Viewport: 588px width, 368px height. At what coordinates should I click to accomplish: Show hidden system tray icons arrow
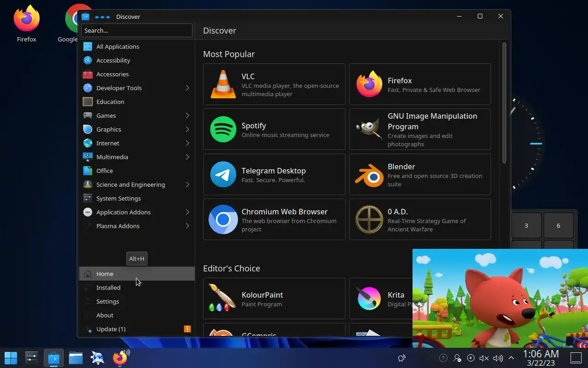511,358
